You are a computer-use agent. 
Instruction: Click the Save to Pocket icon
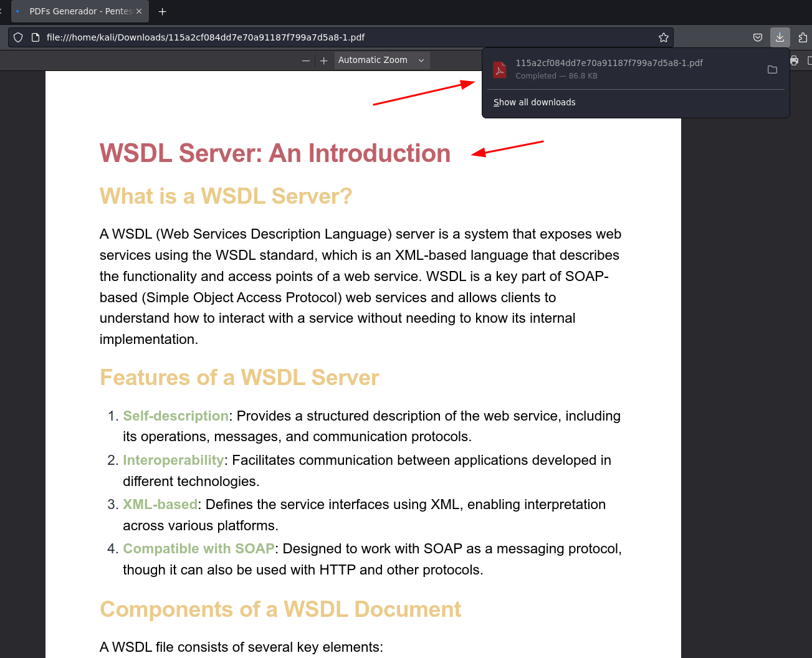click(758, 37)
